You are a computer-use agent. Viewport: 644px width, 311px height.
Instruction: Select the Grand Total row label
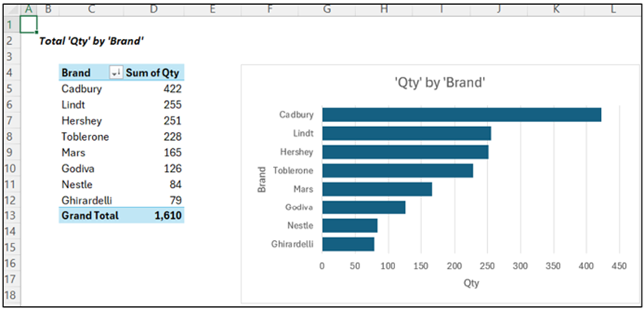pyautogui.click(x=90, y=215)
